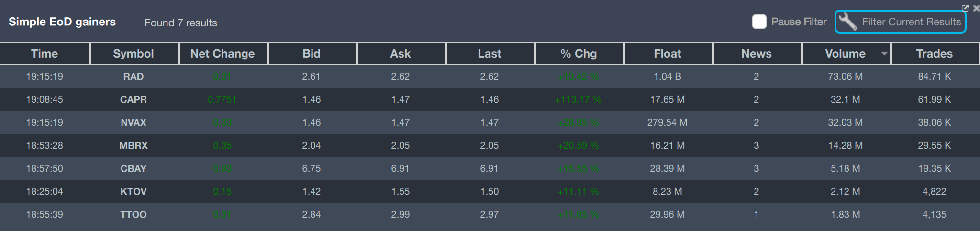Click the % Chg column header

coord(579,54)
